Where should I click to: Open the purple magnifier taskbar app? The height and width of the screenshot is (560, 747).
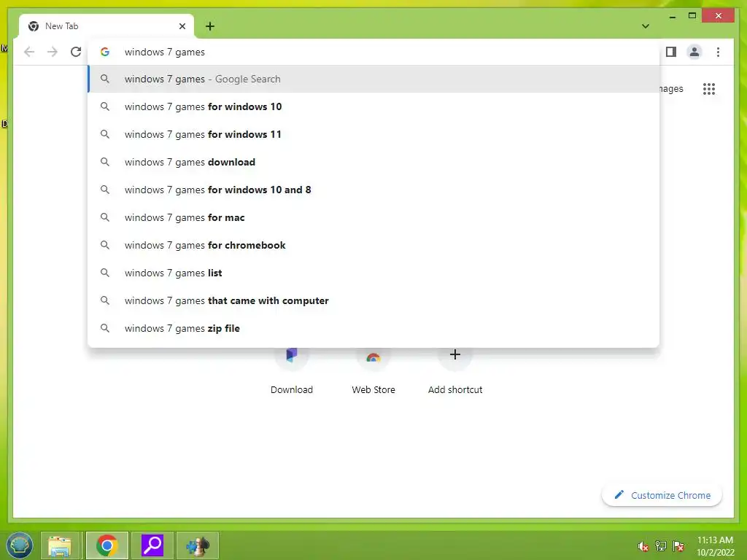pos(152,545)
